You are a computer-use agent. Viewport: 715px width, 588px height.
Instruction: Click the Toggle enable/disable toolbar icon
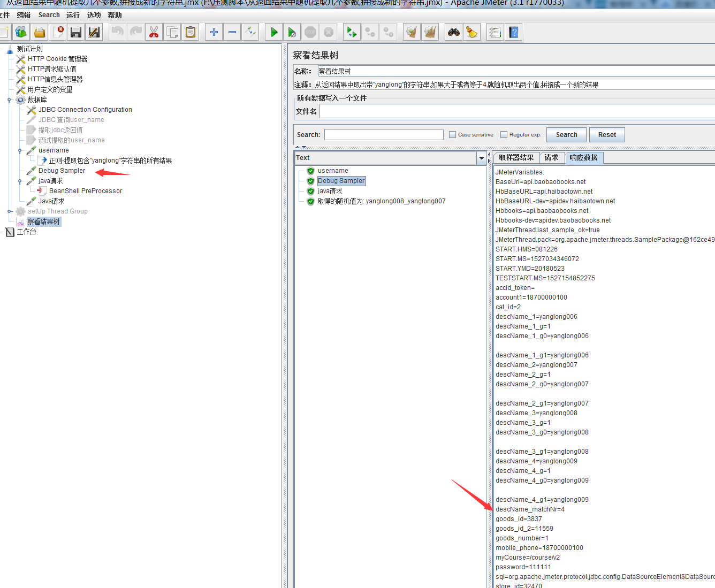coord(250,32)
